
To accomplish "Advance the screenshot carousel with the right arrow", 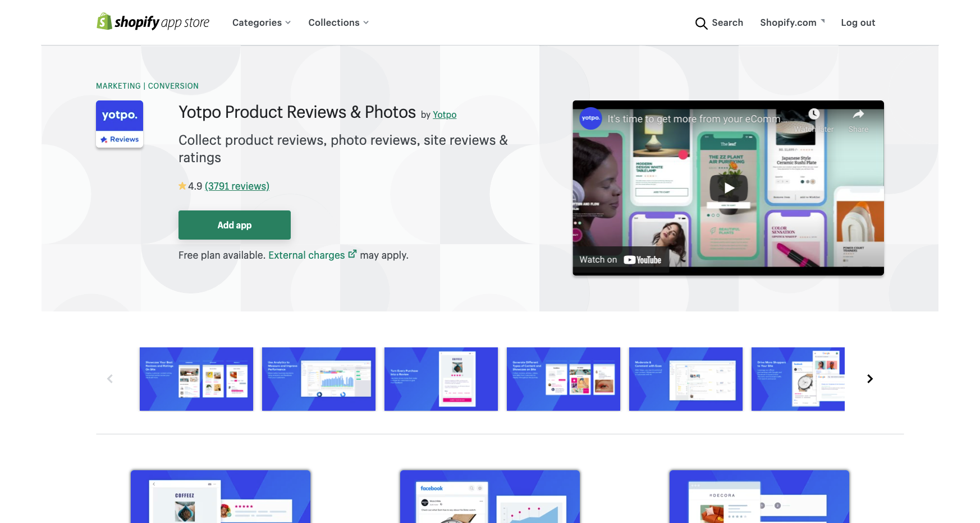I will pyautogui.click(x=870, y=379).
